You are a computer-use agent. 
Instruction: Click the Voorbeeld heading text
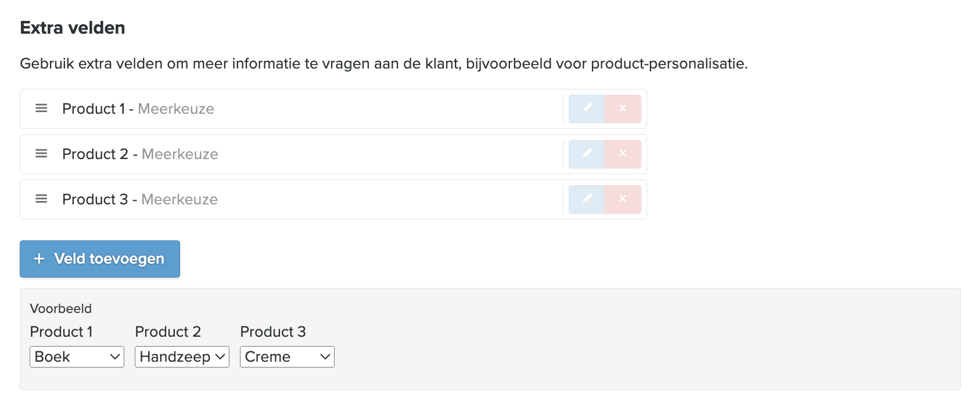click(61, 309)
